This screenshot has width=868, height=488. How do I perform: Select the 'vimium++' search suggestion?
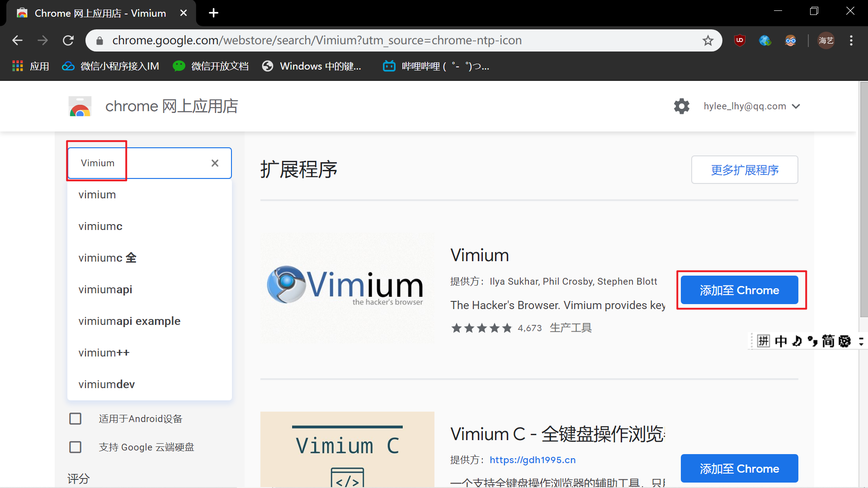click(x=149, y=353)
